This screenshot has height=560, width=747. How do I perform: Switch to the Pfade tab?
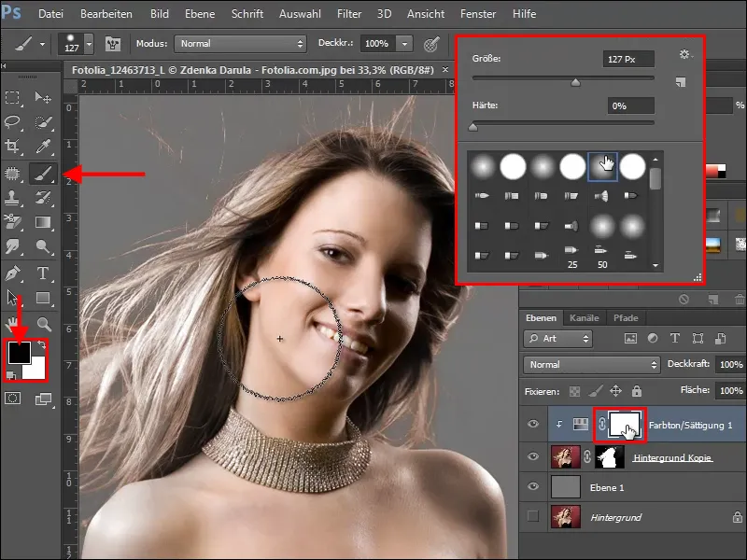[x=626, y=317]
